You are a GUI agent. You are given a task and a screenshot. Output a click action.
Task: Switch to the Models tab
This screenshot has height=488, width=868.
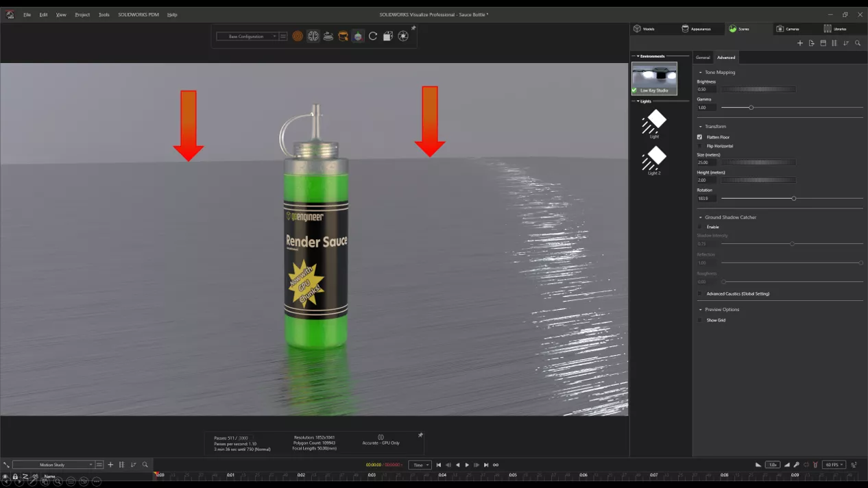coord(644,29)
